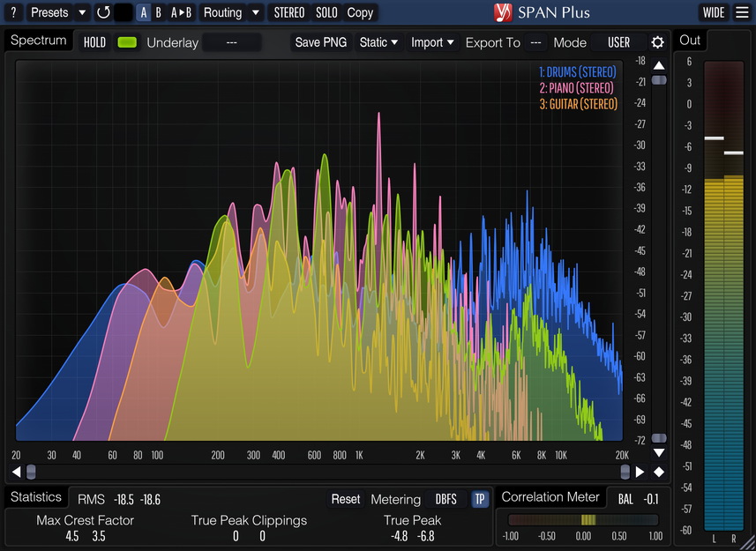Click the upper handle of the dB range slider
Image resolution: width=756 pixels, height=551 pixels.
point(659,80)
